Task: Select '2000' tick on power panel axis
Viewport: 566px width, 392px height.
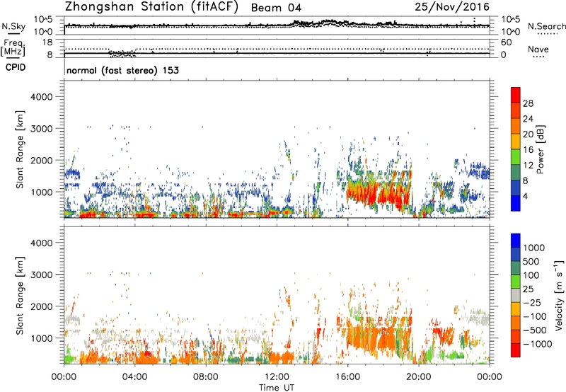Action: 41,160
